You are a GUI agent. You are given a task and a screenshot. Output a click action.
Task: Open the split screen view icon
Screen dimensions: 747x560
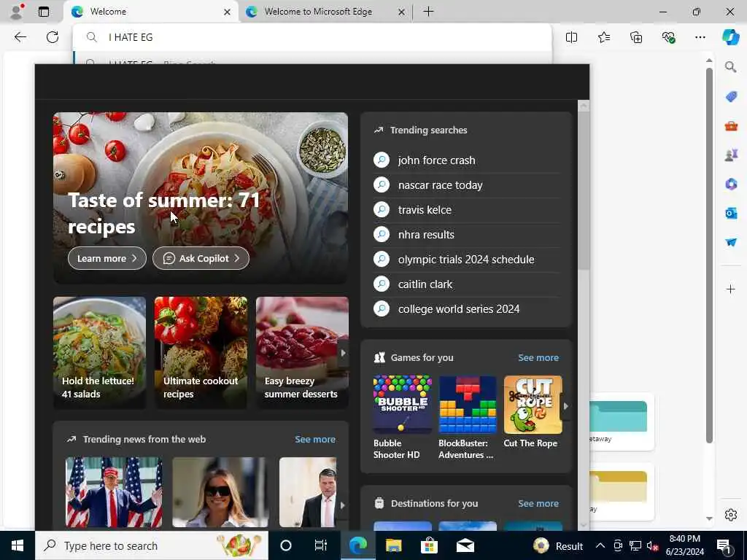pos(571,37)
